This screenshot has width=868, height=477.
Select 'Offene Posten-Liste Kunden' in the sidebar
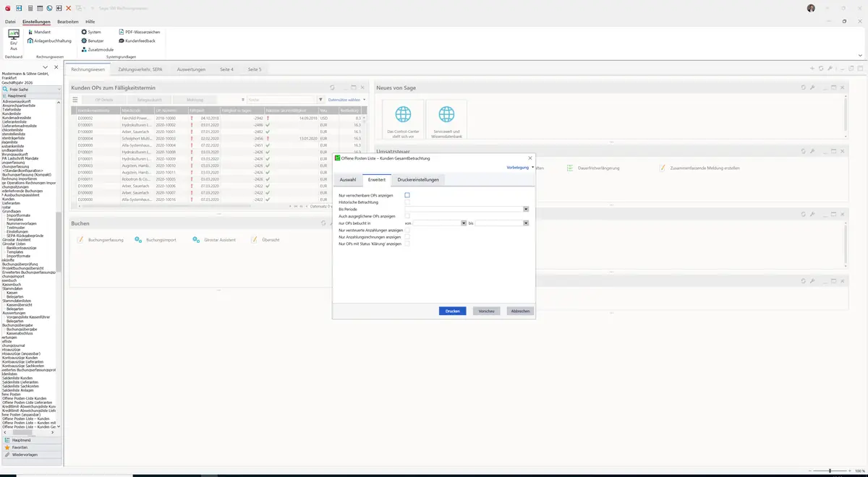tap(25, 399)
